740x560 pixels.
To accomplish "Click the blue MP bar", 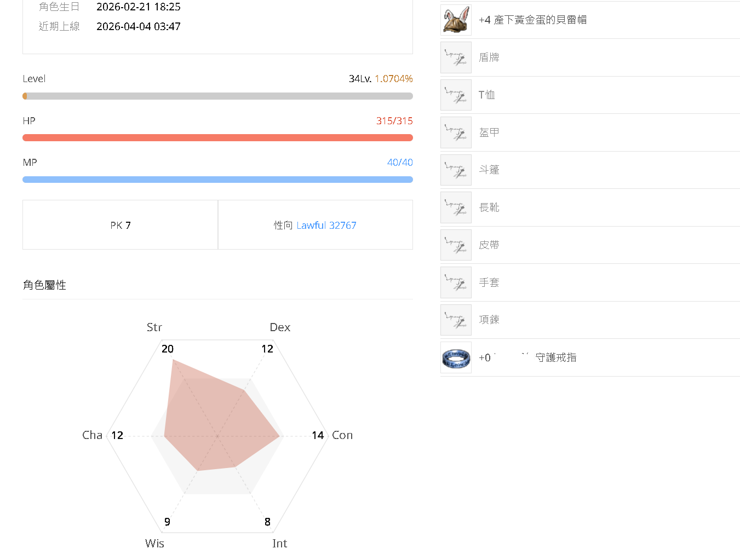I will click(217, 180).
